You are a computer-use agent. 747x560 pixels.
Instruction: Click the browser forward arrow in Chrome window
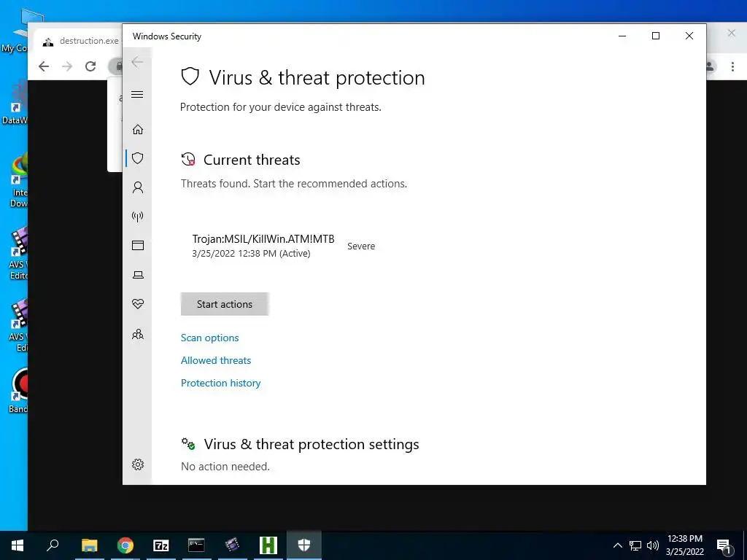coord(67,66)
